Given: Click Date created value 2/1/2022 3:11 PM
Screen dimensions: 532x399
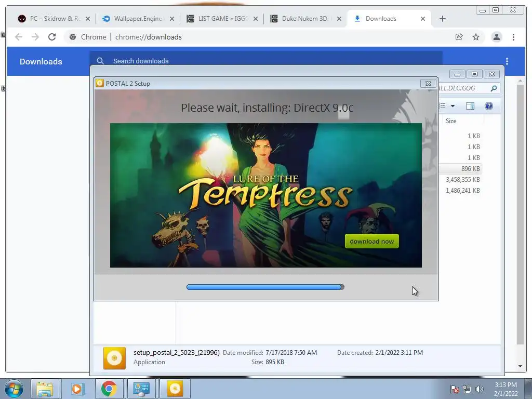Looking at the screenshot, I should 399,353.
